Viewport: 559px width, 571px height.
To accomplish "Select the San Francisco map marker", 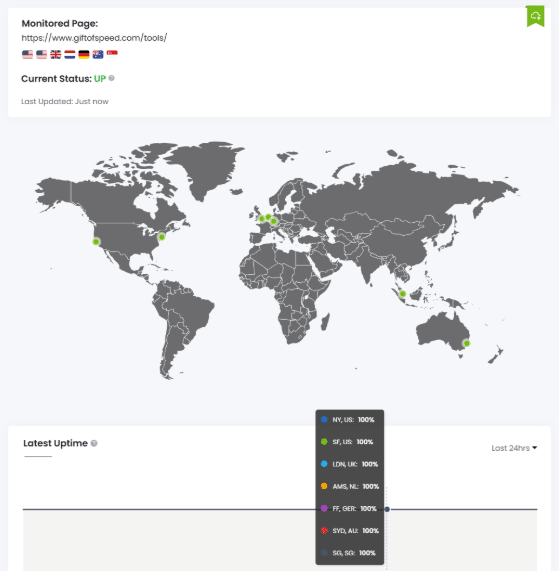I will click(96, 241).
